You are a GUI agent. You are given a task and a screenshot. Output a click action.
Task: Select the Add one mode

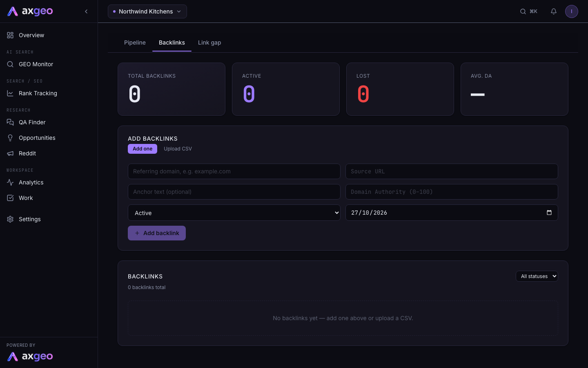tap(143, 149)
